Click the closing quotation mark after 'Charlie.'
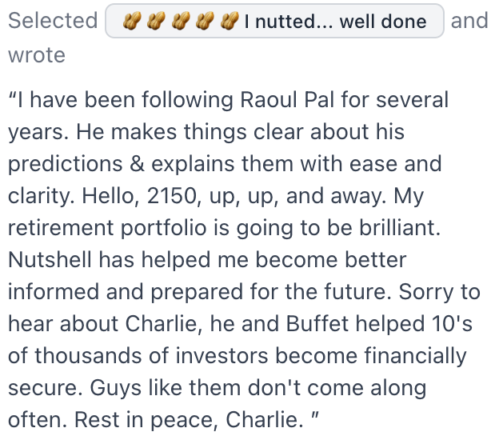Screen dimensions: 499x448 click(315, 415)
